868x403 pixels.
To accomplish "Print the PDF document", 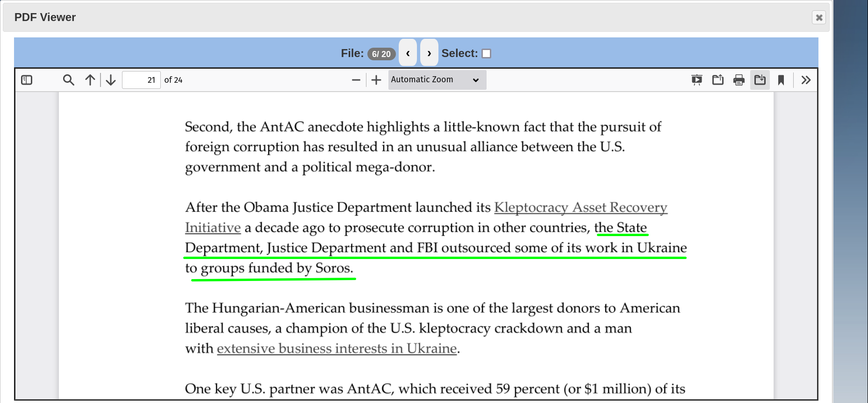I will [739, 80].
